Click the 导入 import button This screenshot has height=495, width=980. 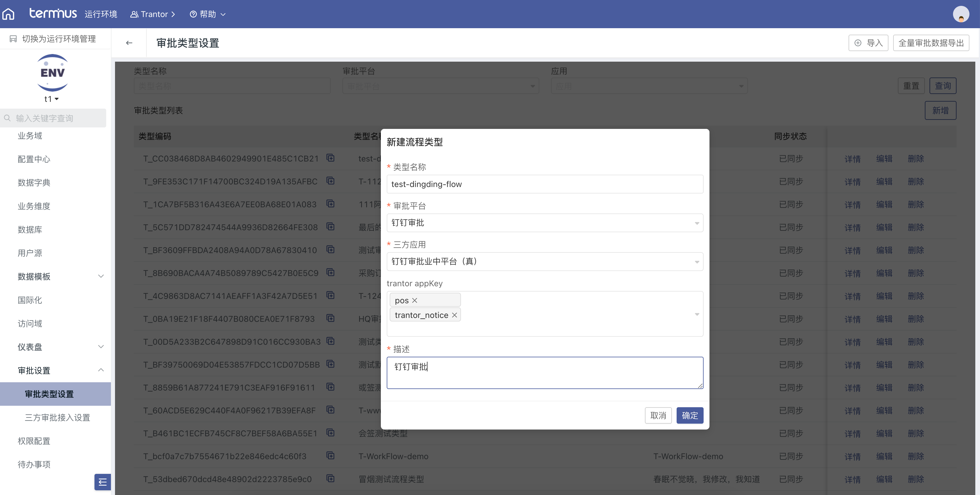(x=868, y=43)
